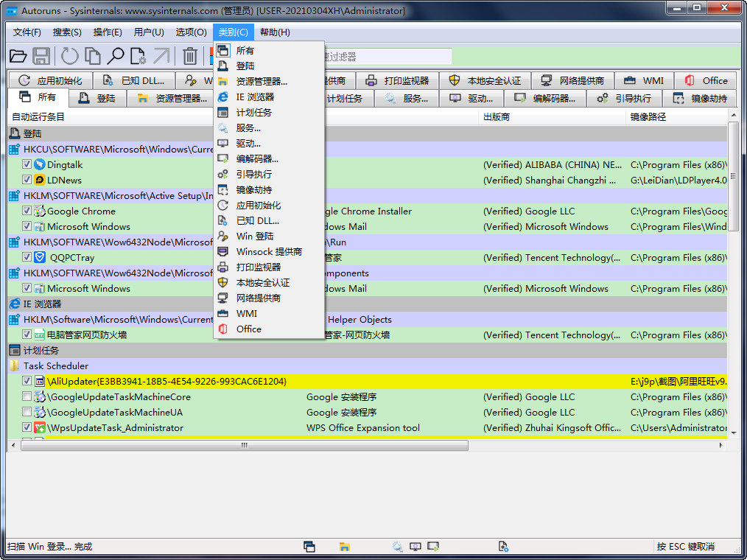Enable the GoogleUpdateTaskMachineUA checkbox

27,412
